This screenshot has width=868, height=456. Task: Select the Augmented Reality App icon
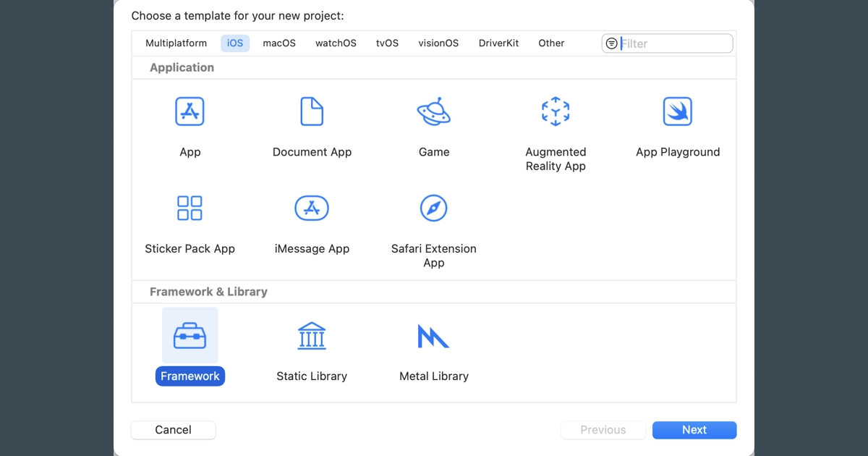coord(556,111)
